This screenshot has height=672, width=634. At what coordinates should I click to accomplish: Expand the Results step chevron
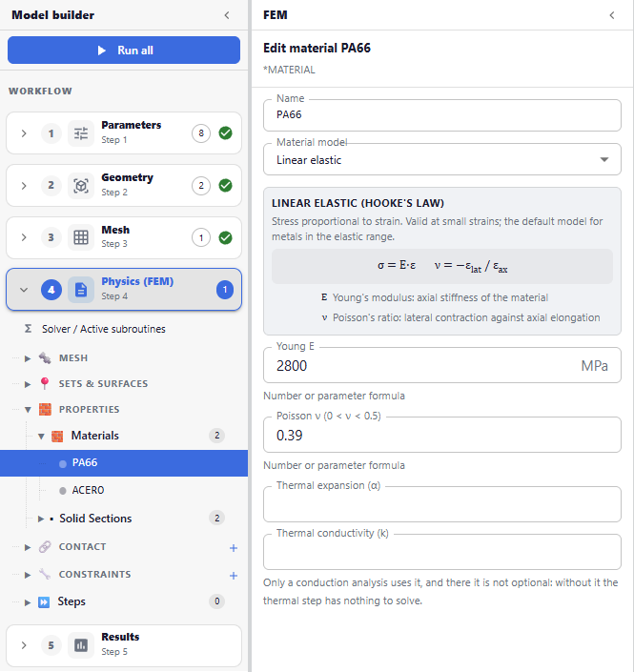(x=24, y=645)
